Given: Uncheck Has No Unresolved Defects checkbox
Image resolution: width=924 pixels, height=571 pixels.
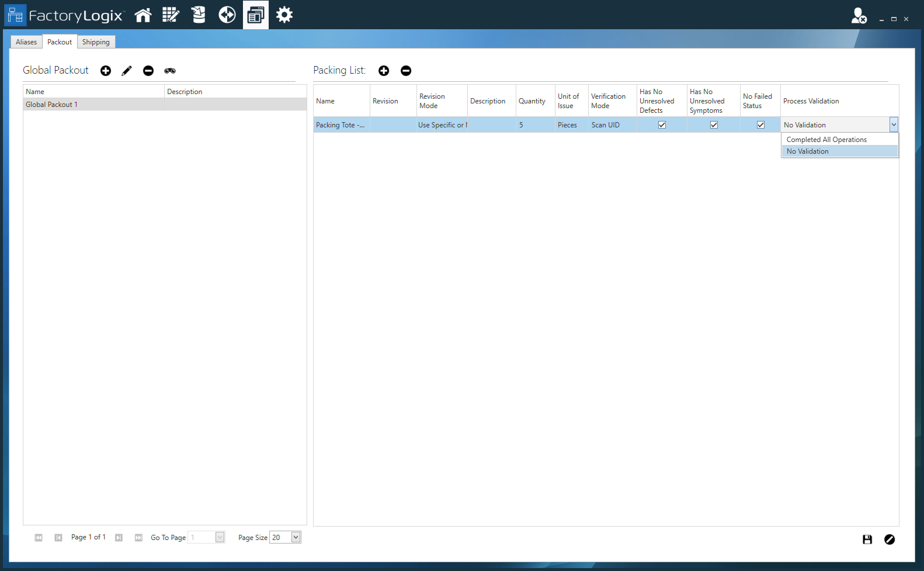Looking at the screenshot, I should (x=662, y=124).
